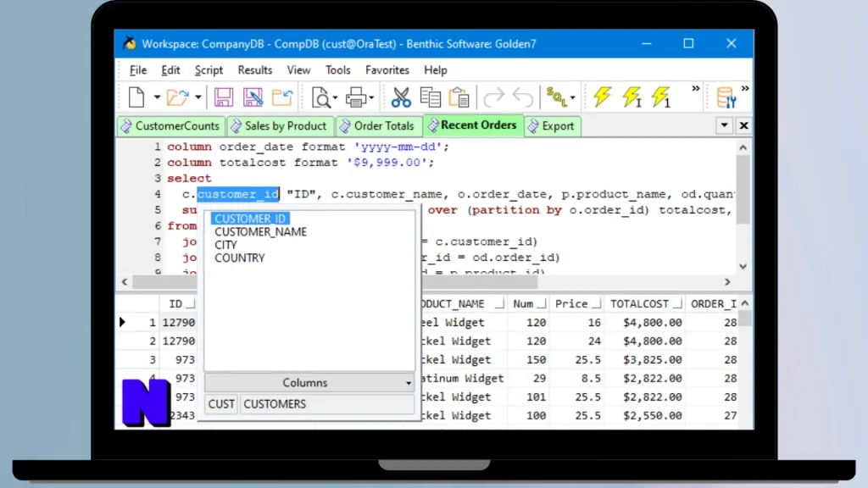Expand the toolbar overflow chevron after the lightning icons
Screen dimensions: 868x488
(x=696, y=88)
